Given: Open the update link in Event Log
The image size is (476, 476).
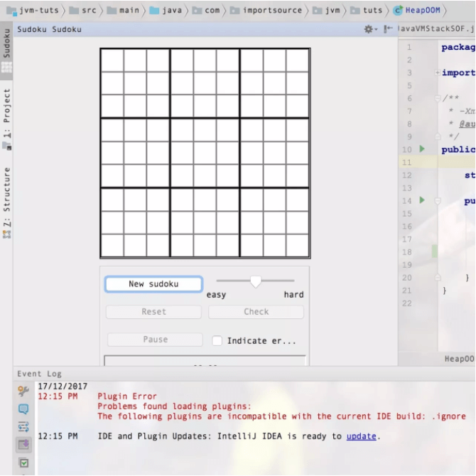Looking at the screenshot, I should [x=361, y=436].
